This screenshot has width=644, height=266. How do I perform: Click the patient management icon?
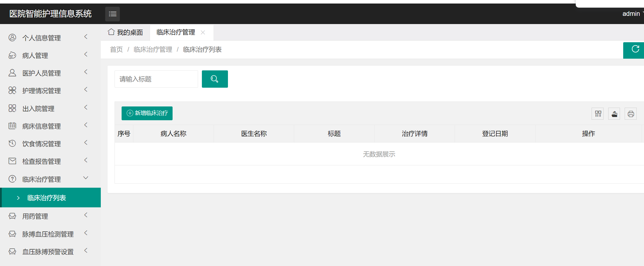(x=12, y=55)
